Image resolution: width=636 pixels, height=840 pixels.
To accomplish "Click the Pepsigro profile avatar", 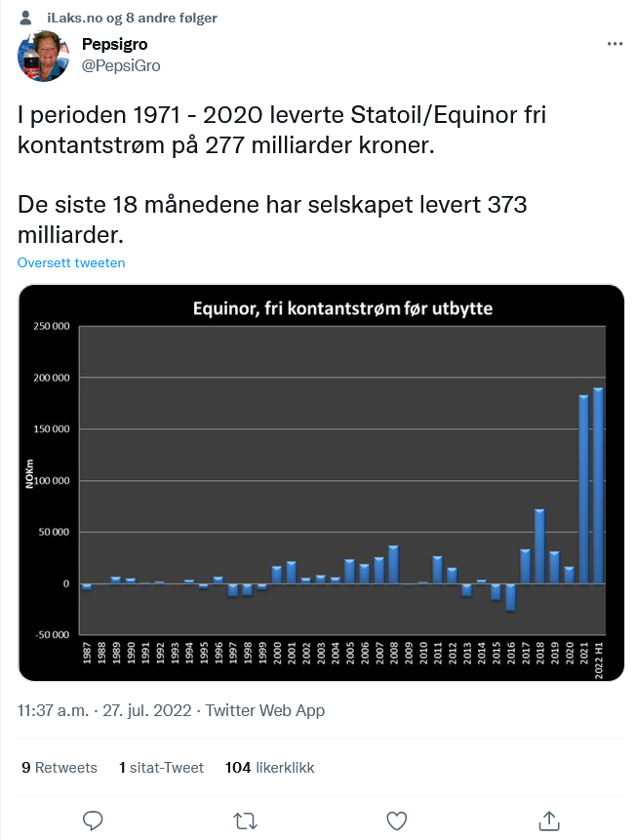I will [43, 56].
